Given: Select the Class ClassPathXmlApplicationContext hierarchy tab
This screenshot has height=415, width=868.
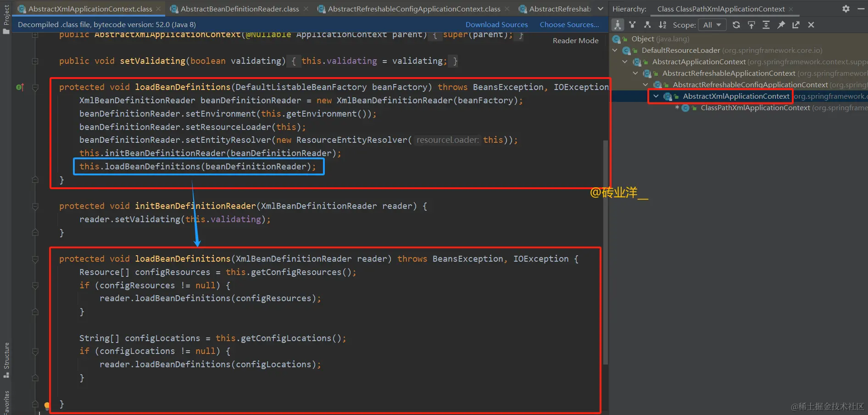Looking at the screenshot, I should click(x=721, y=9).
